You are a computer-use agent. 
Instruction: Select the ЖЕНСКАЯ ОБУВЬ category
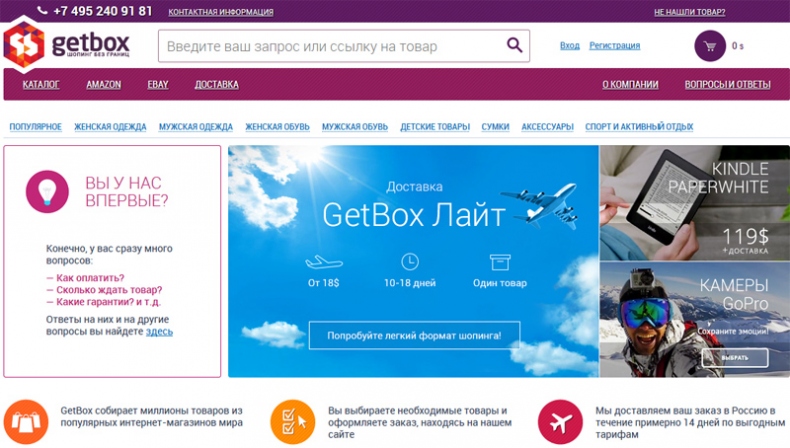(x=277, y=127)
